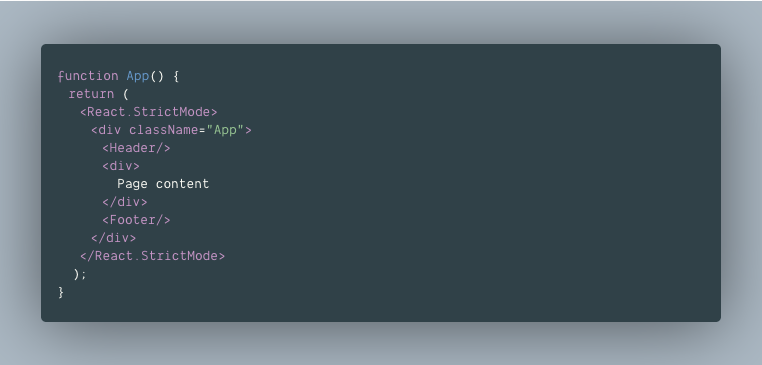Click the outer closing div tag

[114, 238]
